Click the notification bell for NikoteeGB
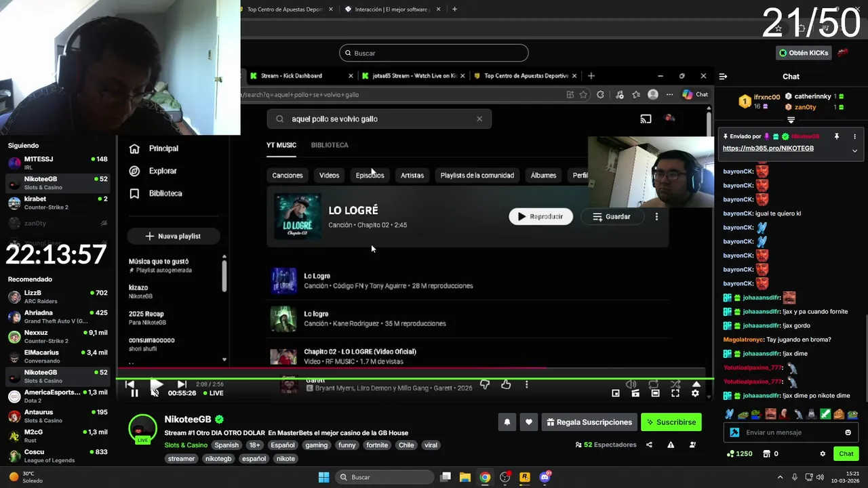 pyautogui.click(x=507, y=422)
